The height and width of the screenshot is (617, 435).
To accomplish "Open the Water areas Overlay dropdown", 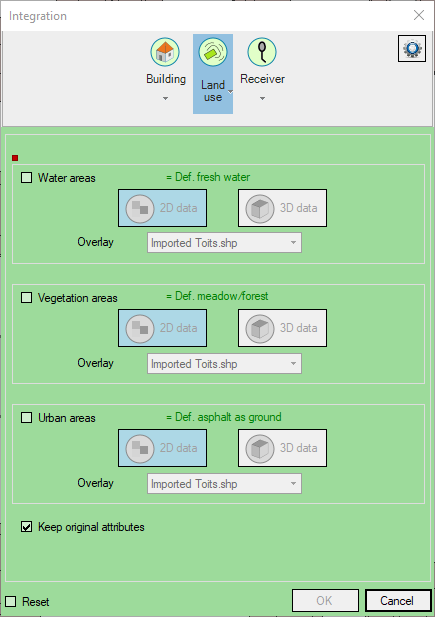I will [x=224, y=243].
